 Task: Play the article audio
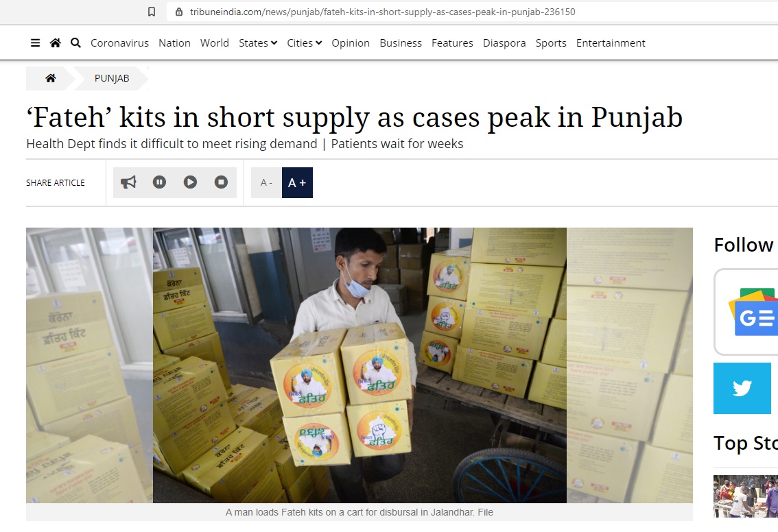(190, 182)
